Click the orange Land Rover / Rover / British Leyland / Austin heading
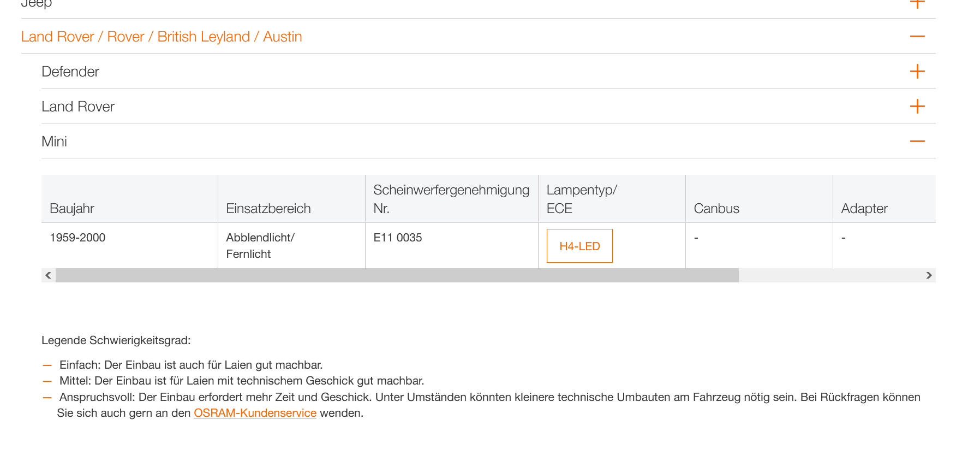The width and height of the screenshot is (980, 449). click(x=162, y=37)
